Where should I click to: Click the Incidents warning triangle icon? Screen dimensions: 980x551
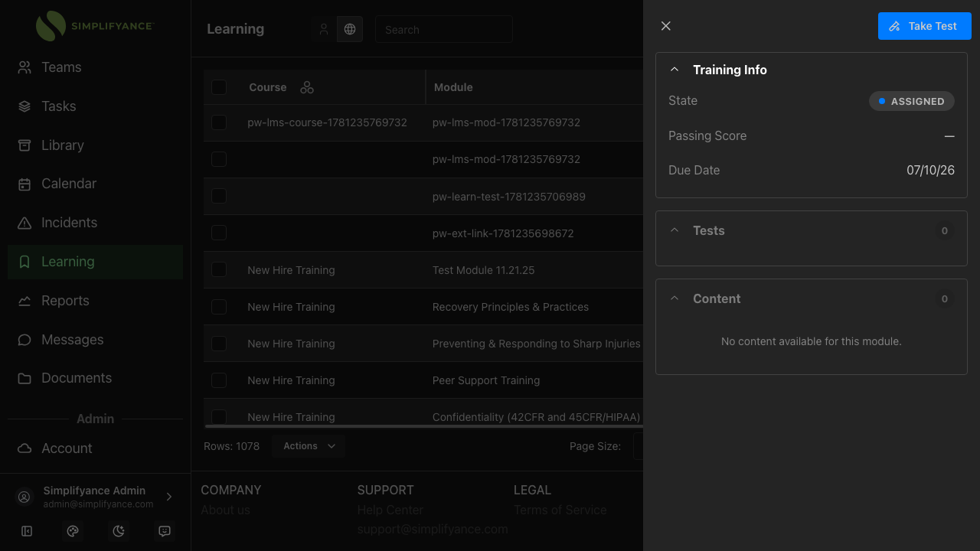tap(24, 223)
